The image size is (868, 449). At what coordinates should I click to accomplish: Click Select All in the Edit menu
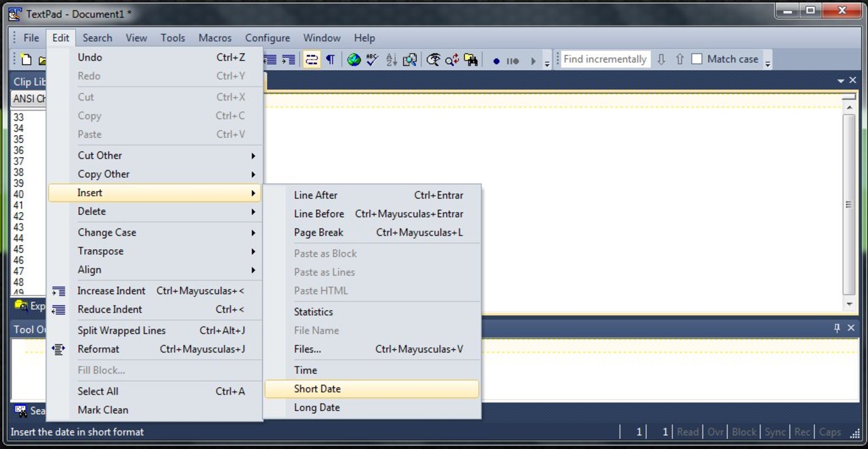98,391
